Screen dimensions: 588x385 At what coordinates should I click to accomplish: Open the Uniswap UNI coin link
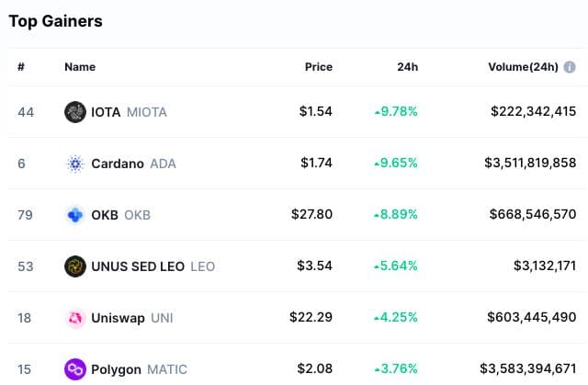(x=131, y=318)
